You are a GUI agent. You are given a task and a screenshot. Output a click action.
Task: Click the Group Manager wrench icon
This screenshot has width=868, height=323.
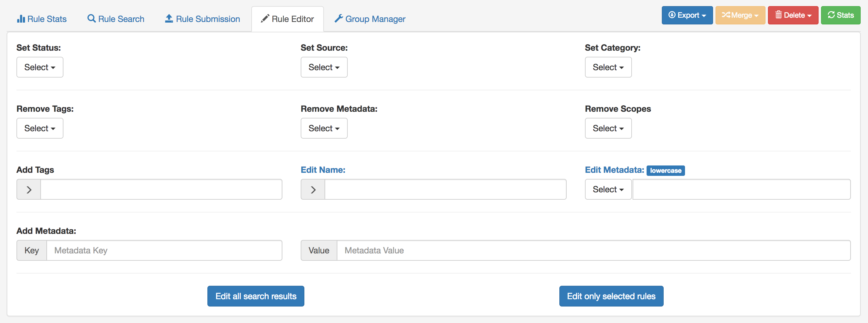[339, 19]
